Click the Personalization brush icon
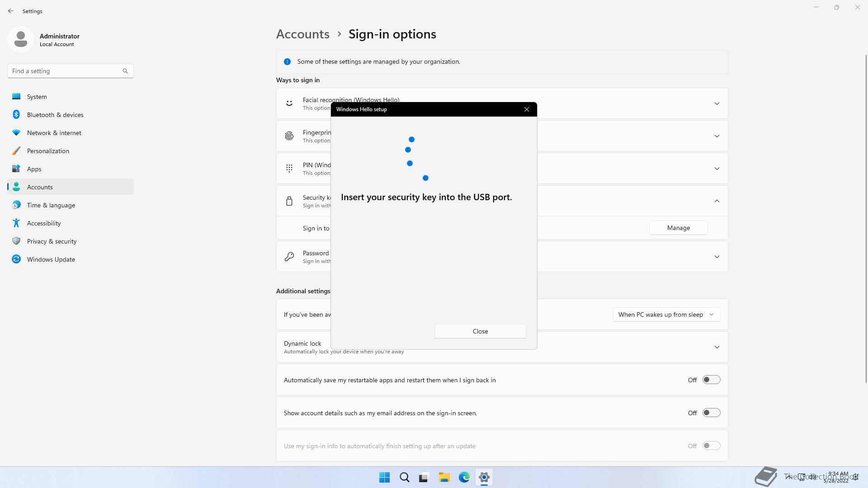 click(x=16, y=151)
